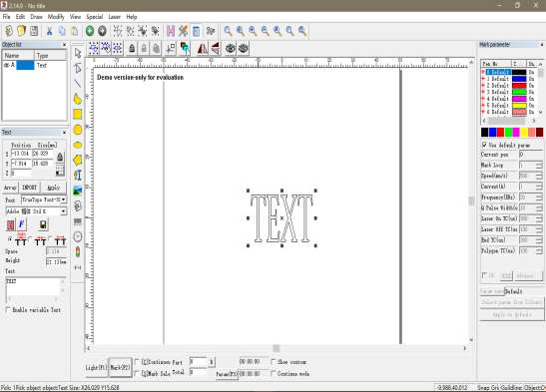Select the Bitmap image import tool

click(x=78, y=191)
